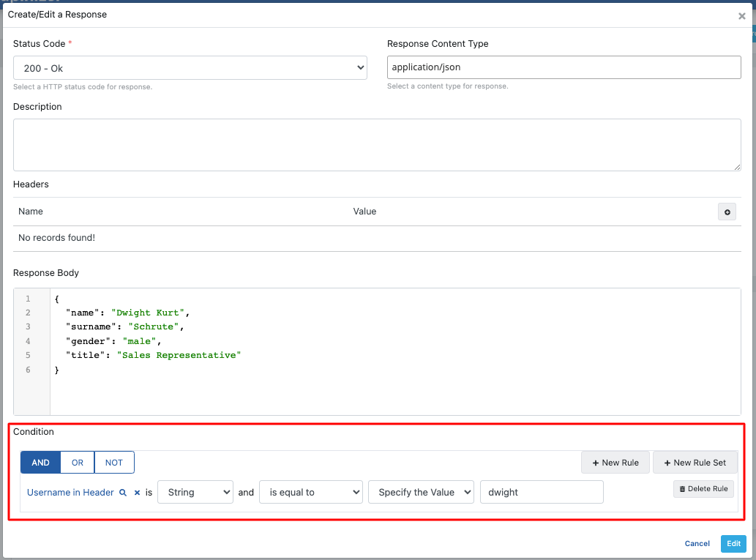Edit the Response Content Type field

point(564,67)
